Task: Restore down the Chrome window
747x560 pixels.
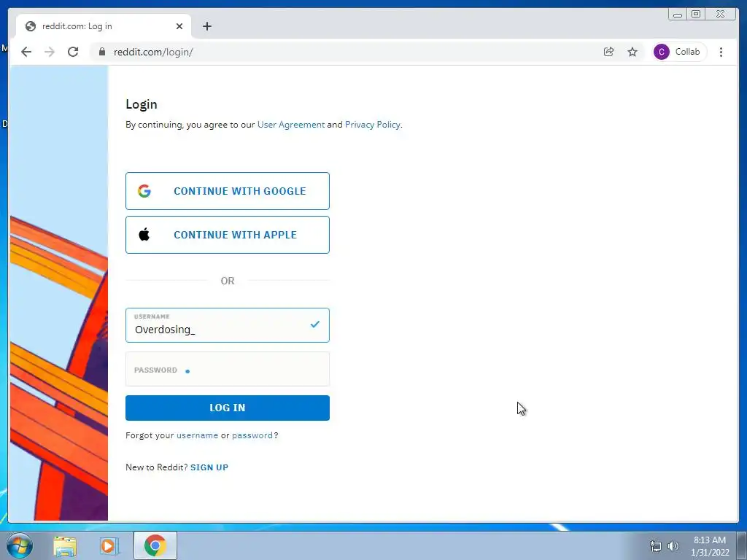Action: [695, 15]
